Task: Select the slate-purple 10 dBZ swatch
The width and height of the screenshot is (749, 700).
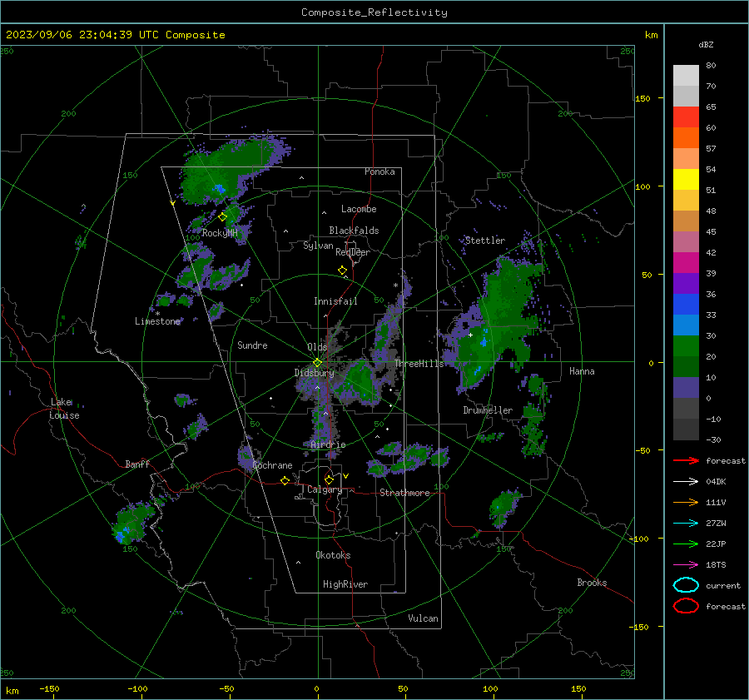Action: (686, 387)
